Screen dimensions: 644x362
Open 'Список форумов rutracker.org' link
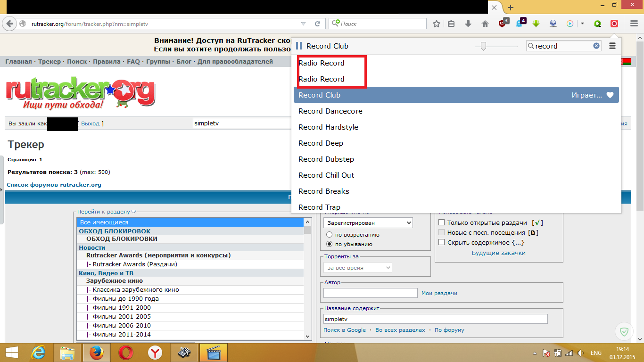pos(54,185)
